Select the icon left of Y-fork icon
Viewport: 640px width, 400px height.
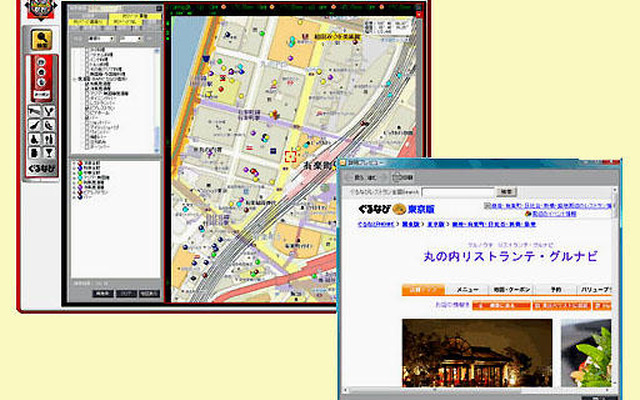point(35,111)
